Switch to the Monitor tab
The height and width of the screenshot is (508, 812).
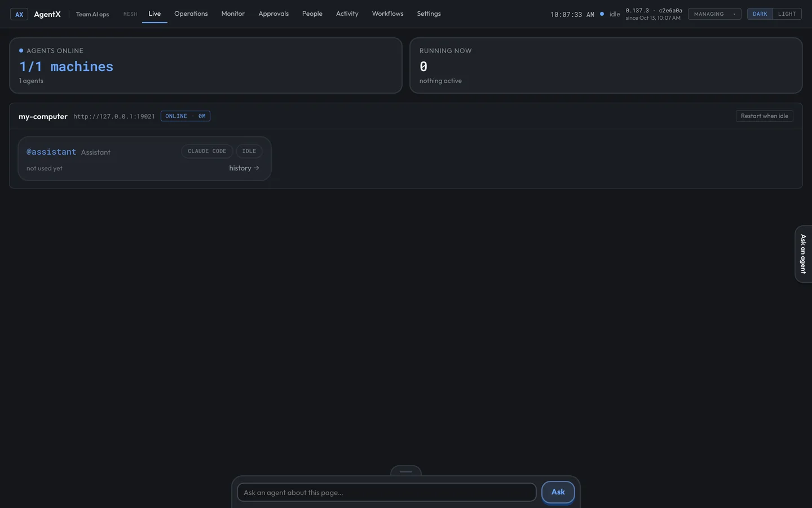click(x=233, y=14)
